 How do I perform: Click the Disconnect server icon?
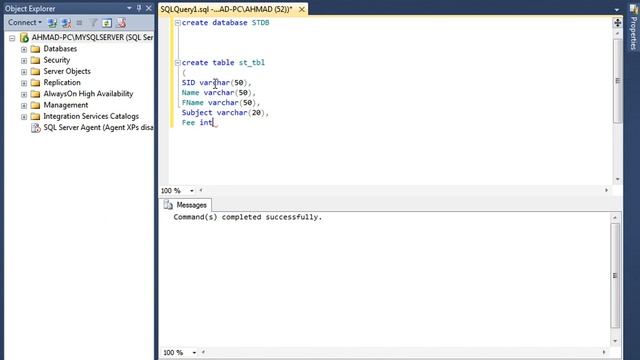(x=66, y=23)
